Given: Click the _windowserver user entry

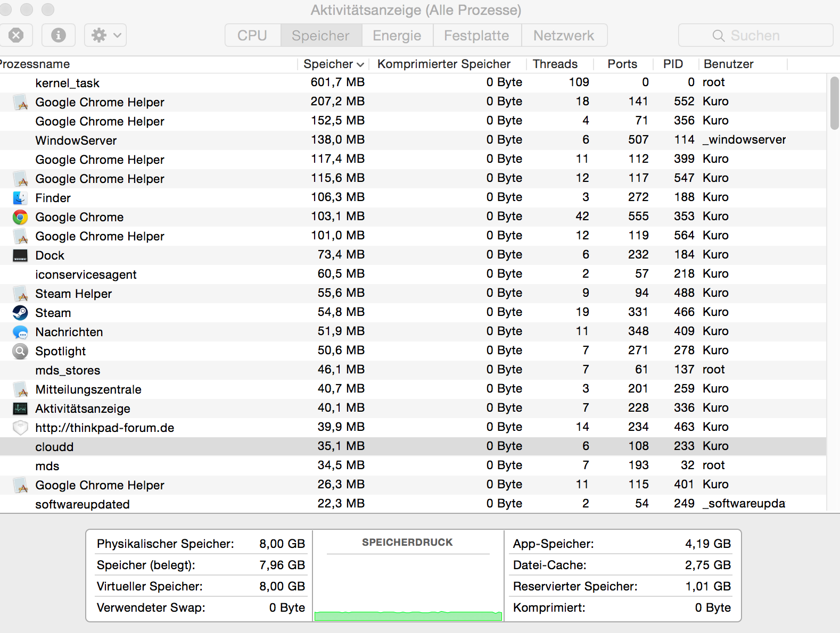Looking at the screenshot, I should tap(744, 140).
